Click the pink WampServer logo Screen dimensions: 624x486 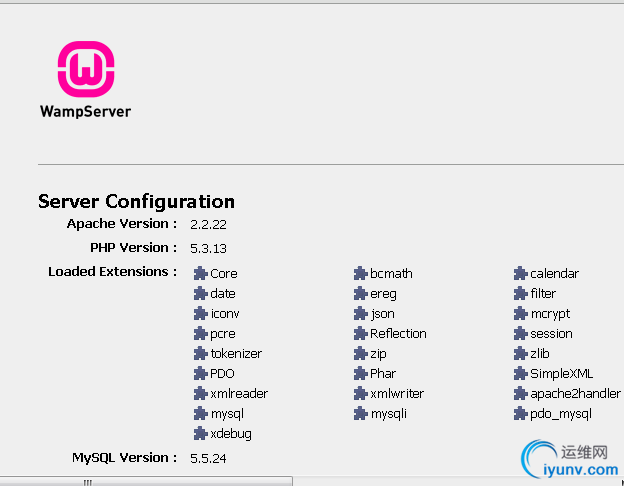(86, 69)
